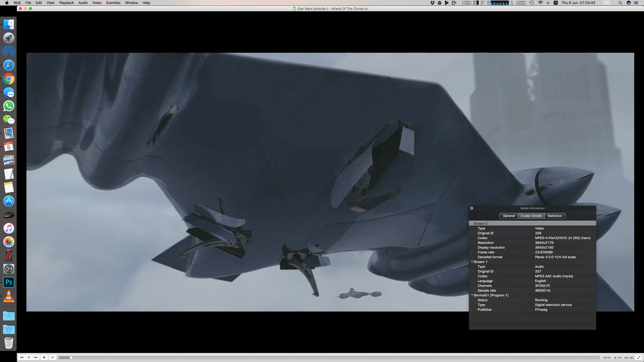Open the Apple menu
This screenshot has height=362, width=644.
coord(7,3)
